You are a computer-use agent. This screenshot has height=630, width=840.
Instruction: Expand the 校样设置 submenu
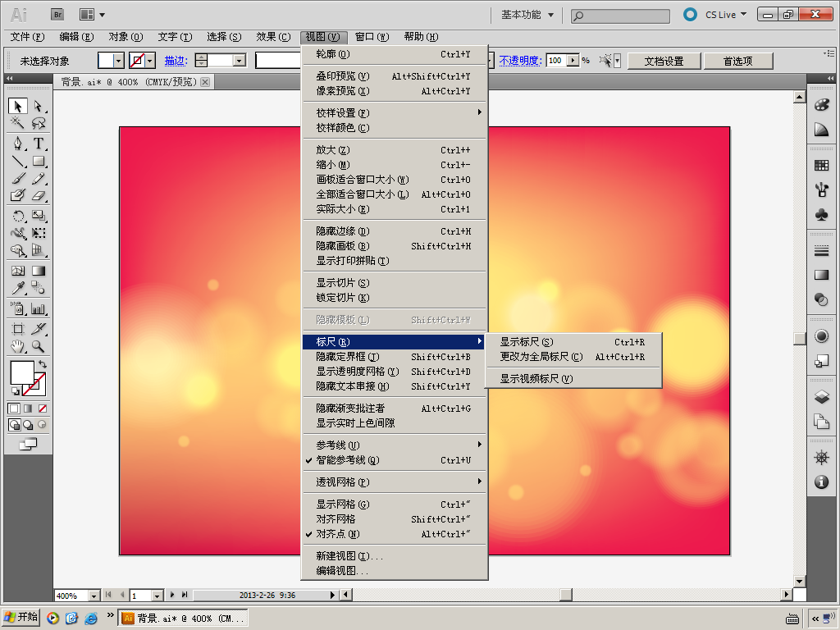[x=395, y=113]
